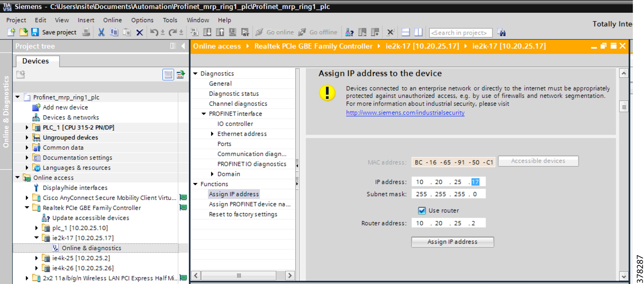
Task: Open the Online menu
Action: (112, 20)
